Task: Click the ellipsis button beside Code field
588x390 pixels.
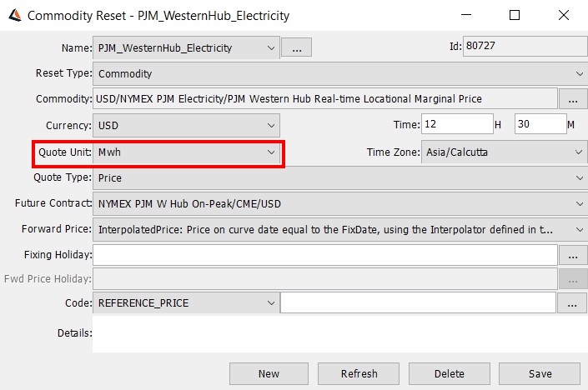Action: coord(572,303)
